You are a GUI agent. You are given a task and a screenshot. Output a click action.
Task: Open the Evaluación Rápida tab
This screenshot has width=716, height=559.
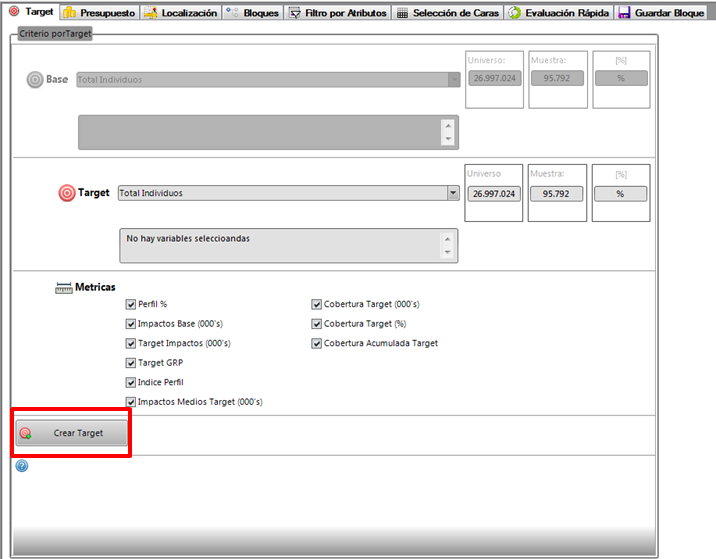tap(557, 13)
